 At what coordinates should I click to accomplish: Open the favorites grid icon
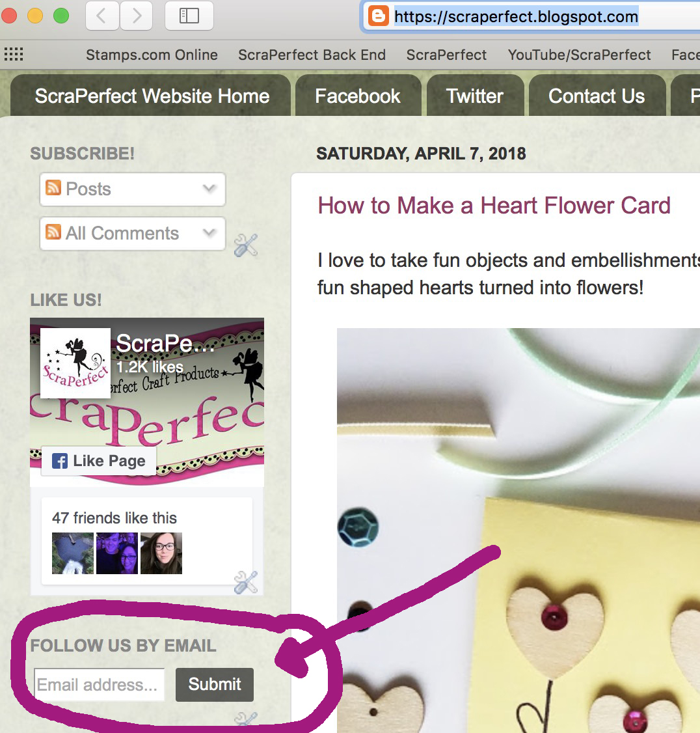[14, 55]
